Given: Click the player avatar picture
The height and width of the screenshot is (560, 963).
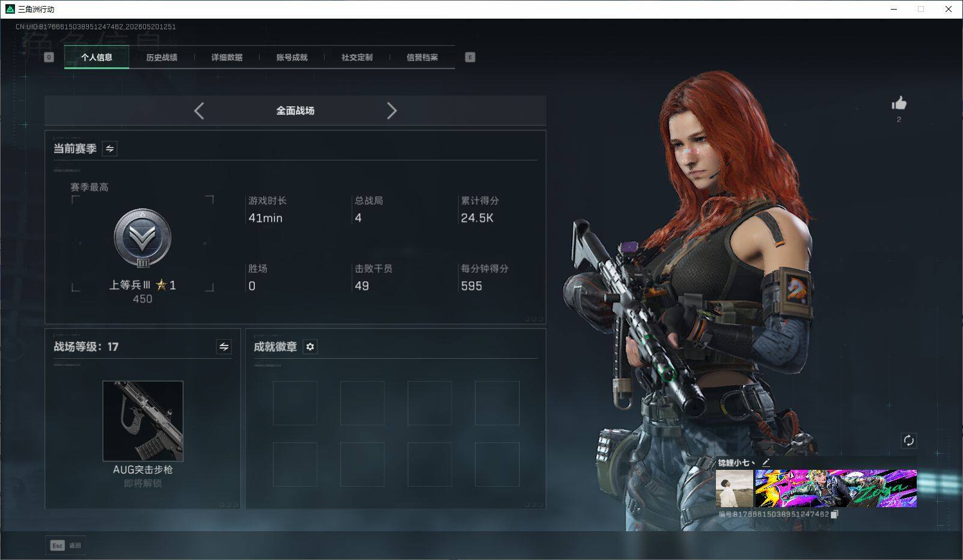Looking at the screenshot, I should coord(735,488).
